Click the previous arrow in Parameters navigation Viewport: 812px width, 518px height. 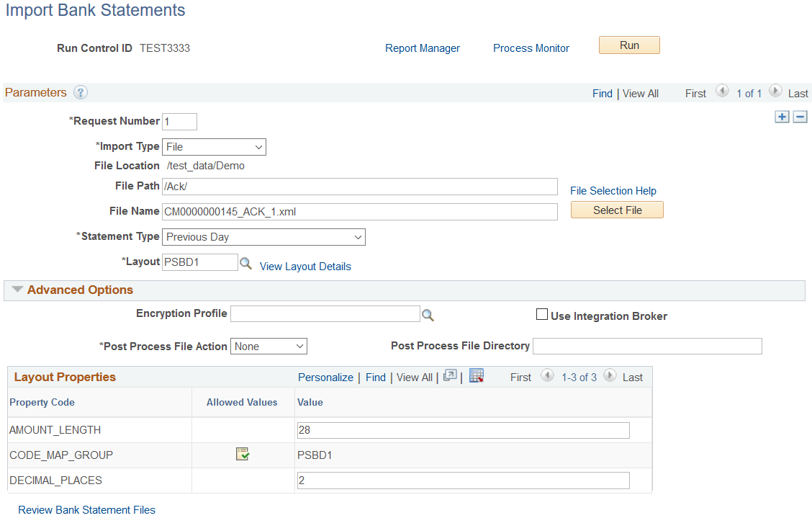coord(723,91)
